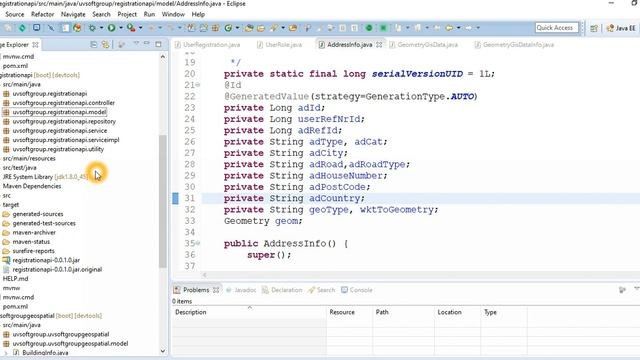Image resolution: width=640 pixels, height=360 pixels.
Task: Select the Maven Dependencies node
Action: (32, 186)
